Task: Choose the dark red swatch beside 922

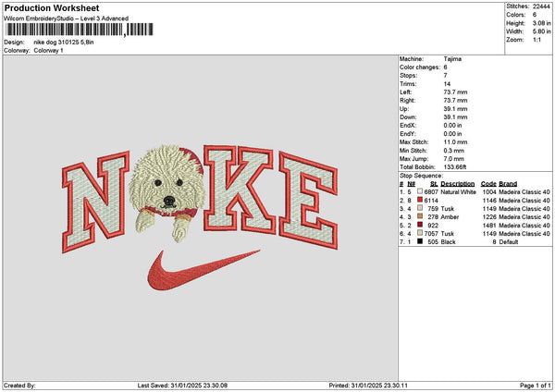Action: pos(420,225)
